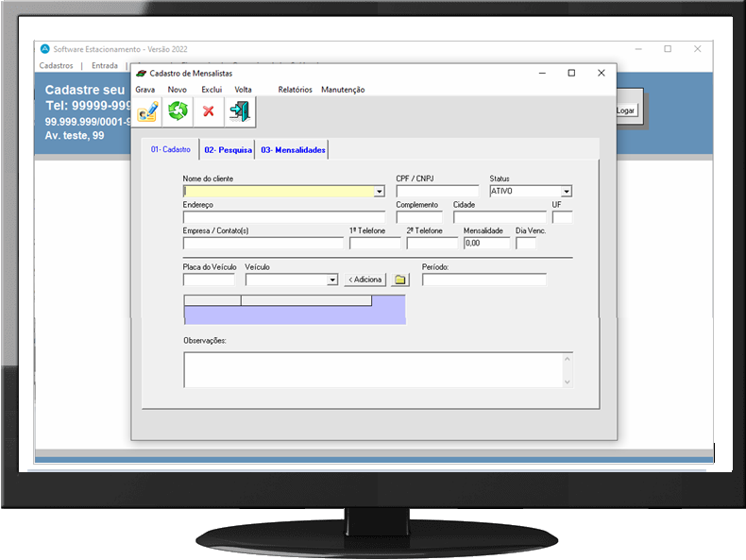The image size is (746, 560).
Task: Expand the Veículo combo box
Action: (x=332, y=280)
